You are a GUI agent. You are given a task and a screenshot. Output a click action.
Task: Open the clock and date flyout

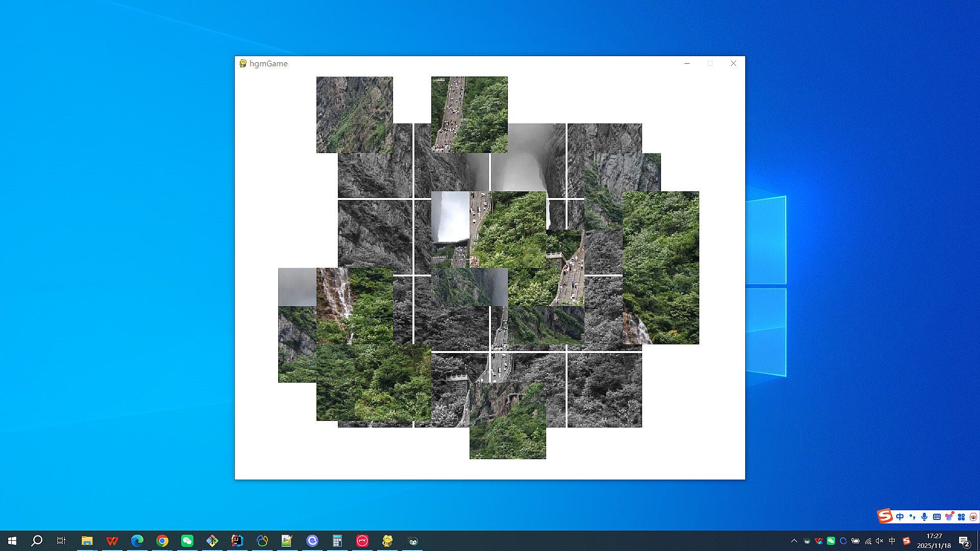tap(934, 541)
